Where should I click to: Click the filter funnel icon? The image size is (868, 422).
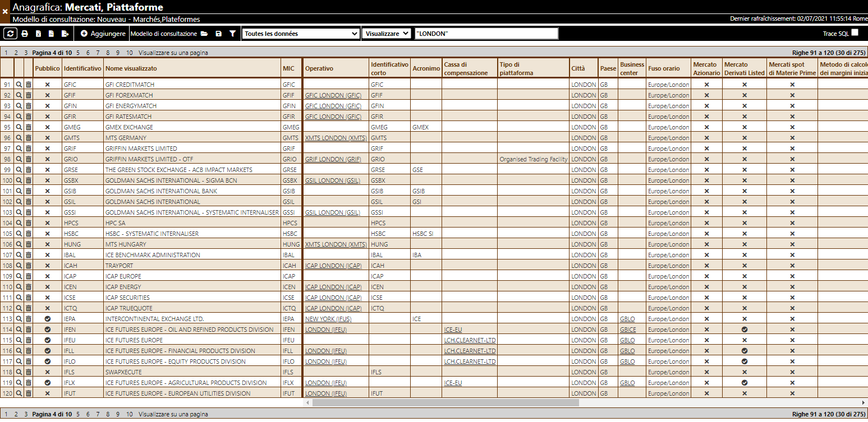click(x=232, y=34)
